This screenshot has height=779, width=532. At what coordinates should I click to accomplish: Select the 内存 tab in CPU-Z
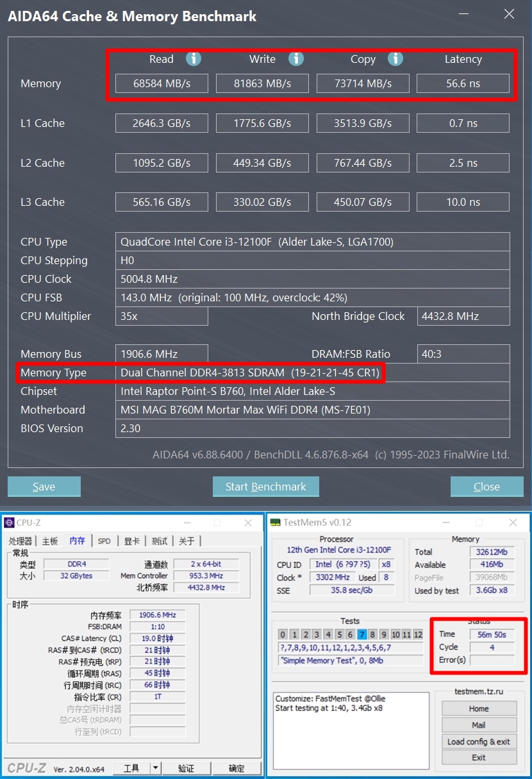[x=77, y=540]
